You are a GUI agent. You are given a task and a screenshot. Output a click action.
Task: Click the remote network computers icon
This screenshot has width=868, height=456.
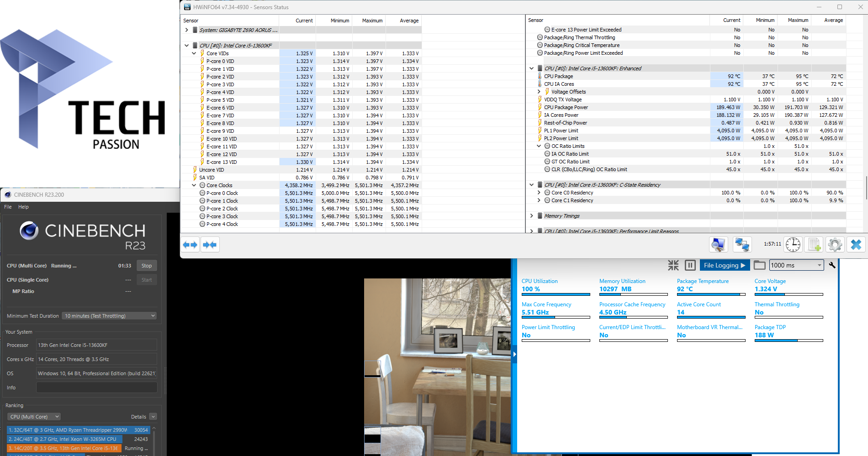(x=742, y=245)
